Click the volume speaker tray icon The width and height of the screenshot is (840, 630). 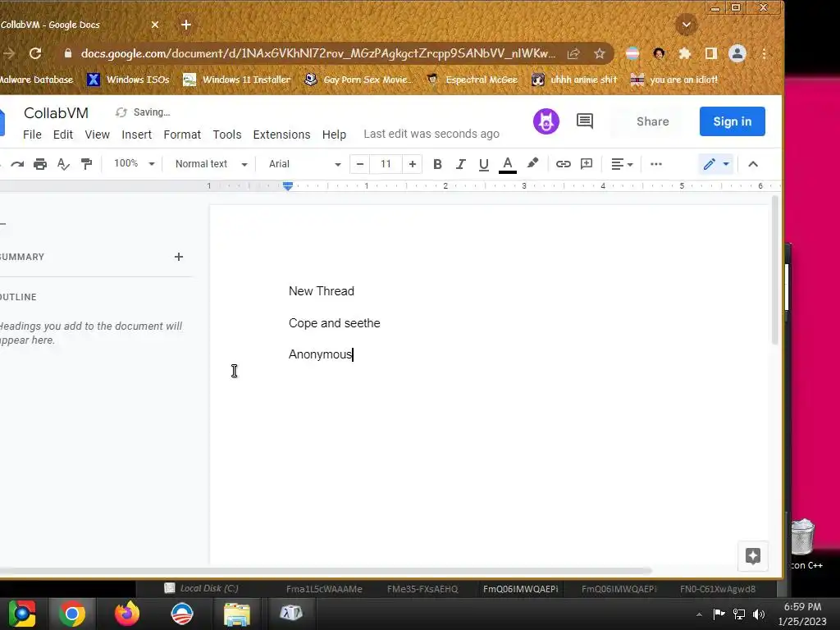pos(759,614)
